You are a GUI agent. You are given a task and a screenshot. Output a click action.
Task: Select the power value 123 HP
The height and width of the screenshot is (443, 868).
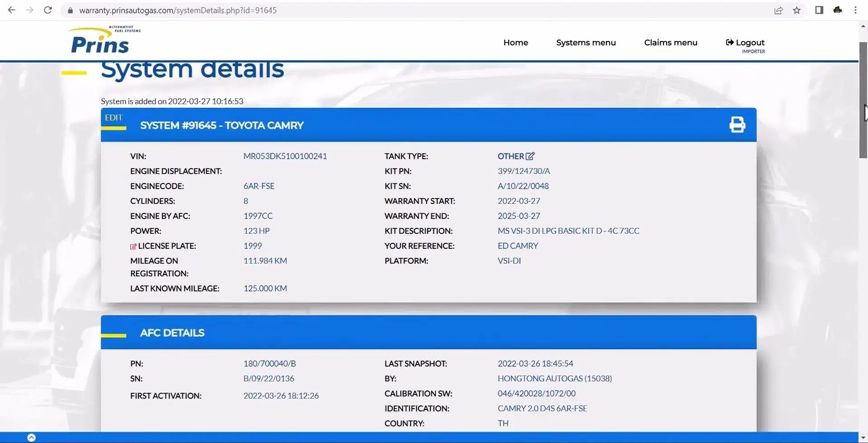[x=257, y=231]
